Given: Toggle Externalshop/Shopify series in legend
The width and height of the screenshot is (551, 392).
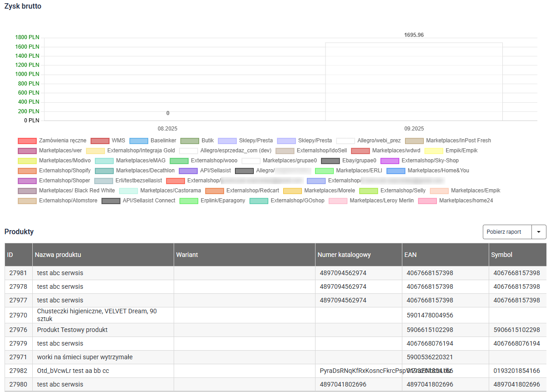Looking at the screenshot, I should click(x=27, y=171).
